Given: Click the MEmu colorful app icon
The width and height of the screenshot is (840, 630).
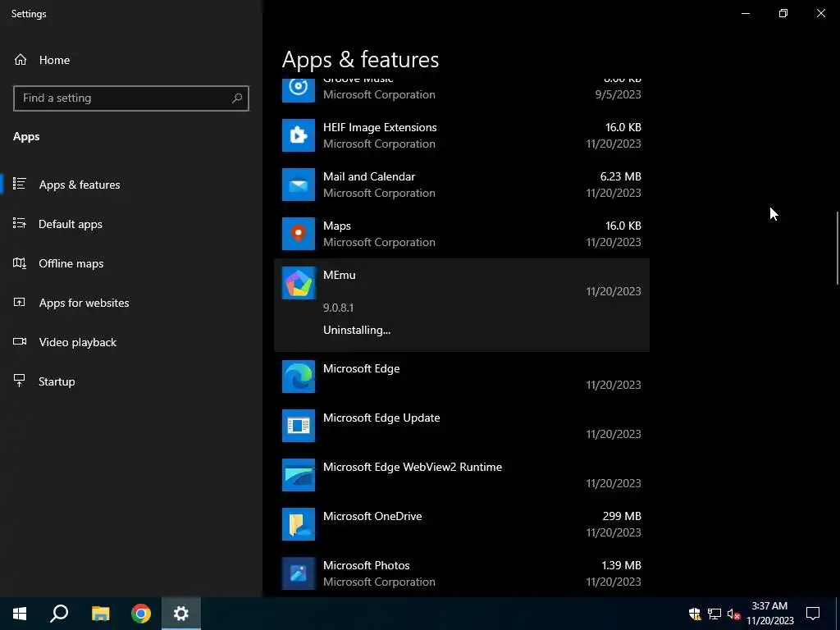Looking at the screenshot, I should click(x=299, y=283).
